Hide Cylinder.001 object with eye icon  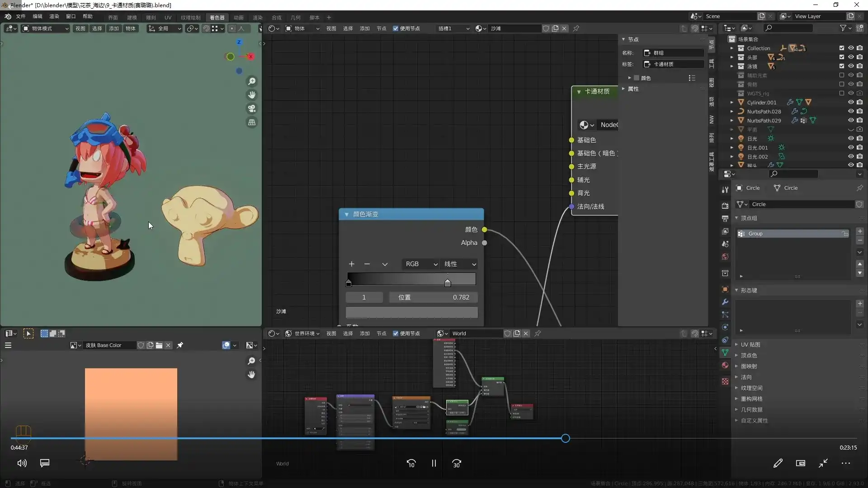850,102
